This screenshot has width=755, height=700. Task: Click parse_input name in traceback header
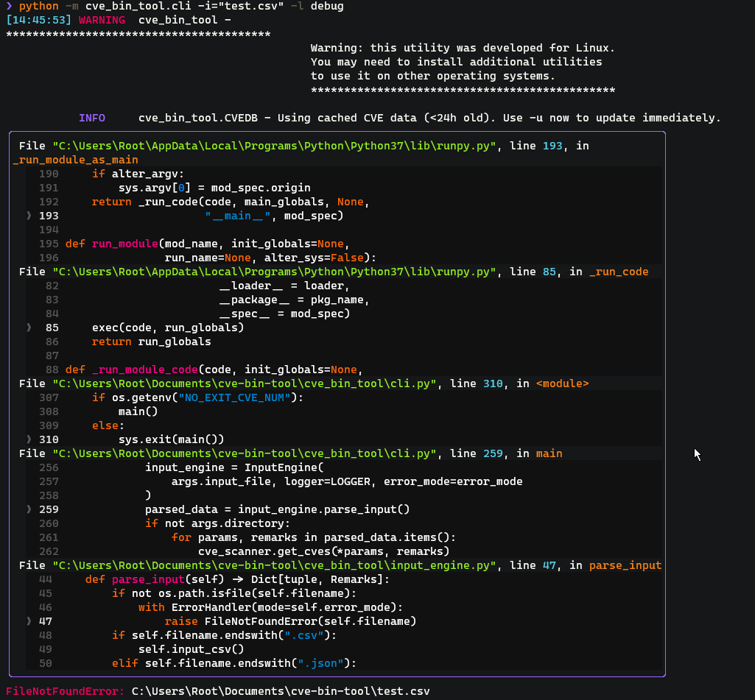pos(625,565)
